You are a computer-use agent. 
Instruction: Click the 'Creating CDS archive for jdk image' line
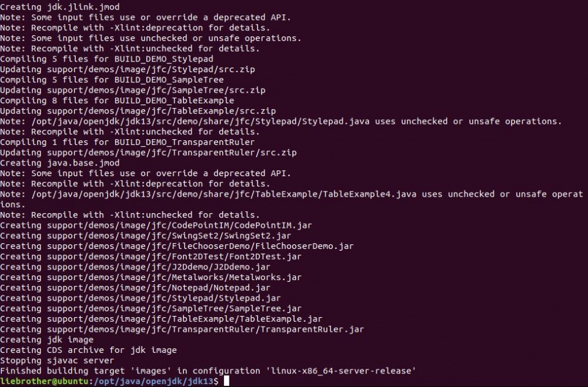[x=88, y=350]
